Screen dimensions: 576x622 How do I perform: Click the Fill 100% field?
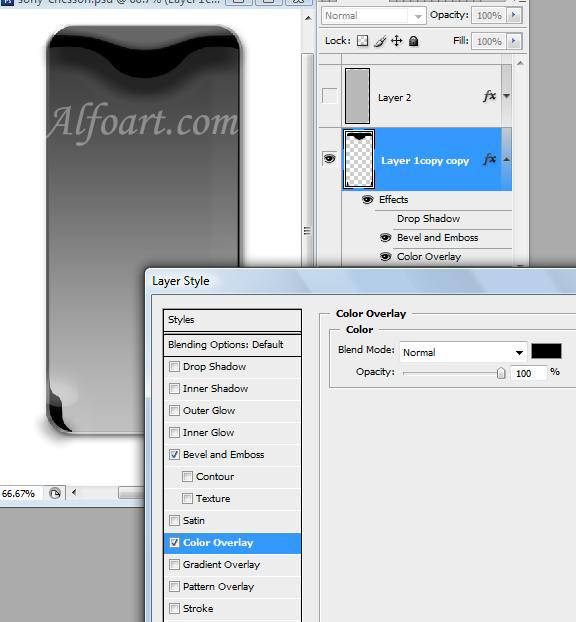click(x=489, y=41)
